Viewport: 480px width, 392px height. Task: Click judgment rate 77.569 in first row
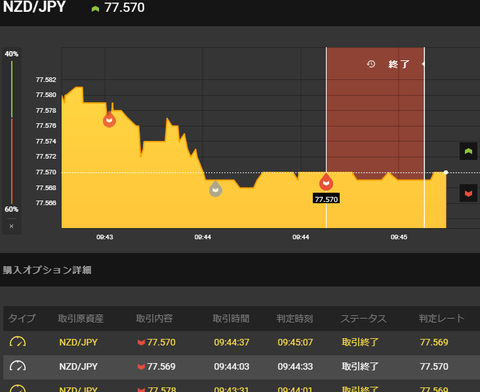[434, 342]
